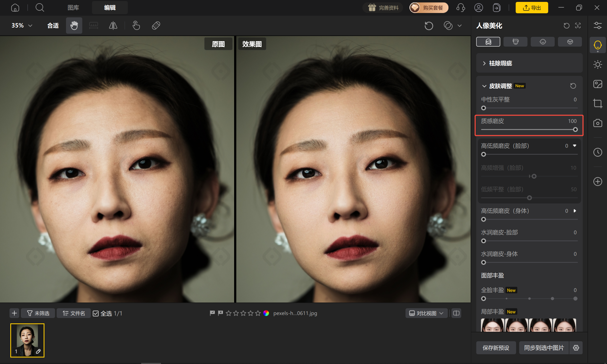
Task: Toggle the first flag marker
Action: [x=212, y=313]
